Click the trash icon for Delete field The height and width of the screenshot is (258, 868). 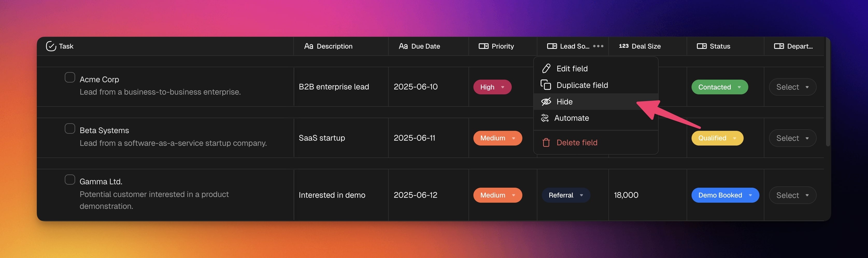pyautogui.click(x=546, y=143)
